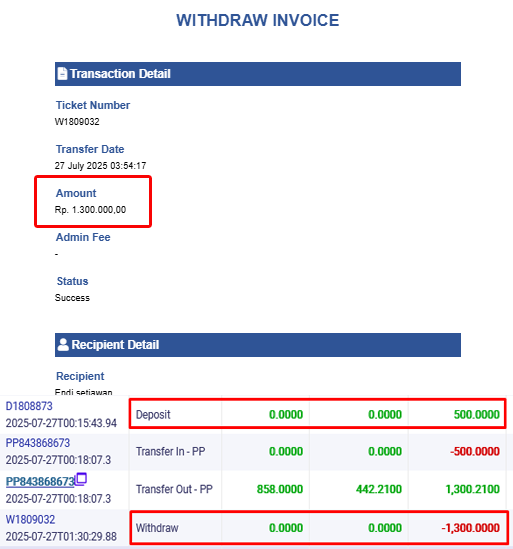The width and height of the screenshot is (513, 549).
Task: Click the -1,300.0000 withdraw amount
Action: pos(470,528)
